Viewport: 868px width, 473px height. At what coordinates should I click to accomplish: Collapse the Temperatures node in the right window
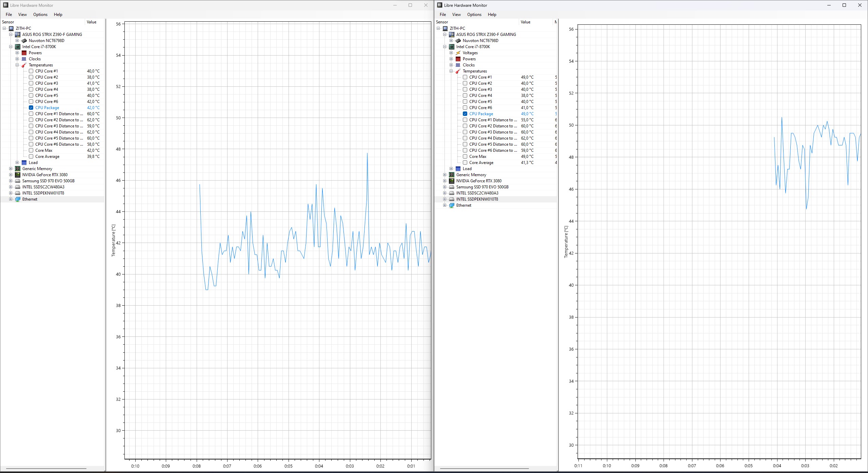tap(451, 71)
